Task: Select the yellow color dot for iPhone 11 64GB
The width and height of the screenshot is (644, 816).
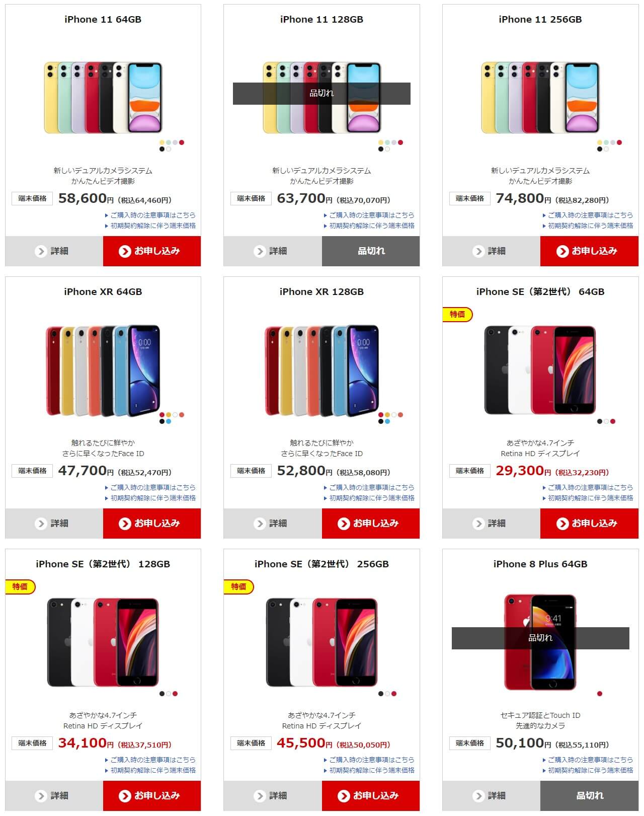Action: point(162,142)
